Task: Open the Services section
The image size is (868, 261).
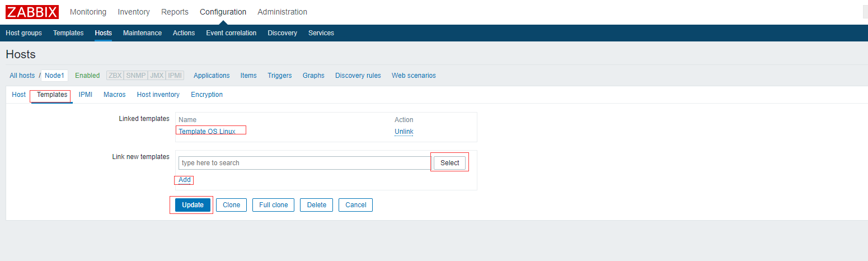Action: (x=321, y=33)
